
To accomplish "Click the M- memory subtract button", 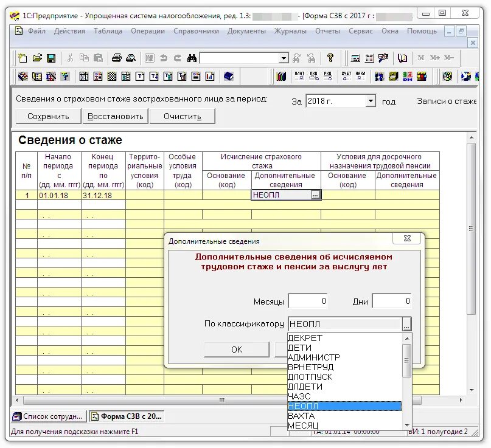I will [449, 58].
